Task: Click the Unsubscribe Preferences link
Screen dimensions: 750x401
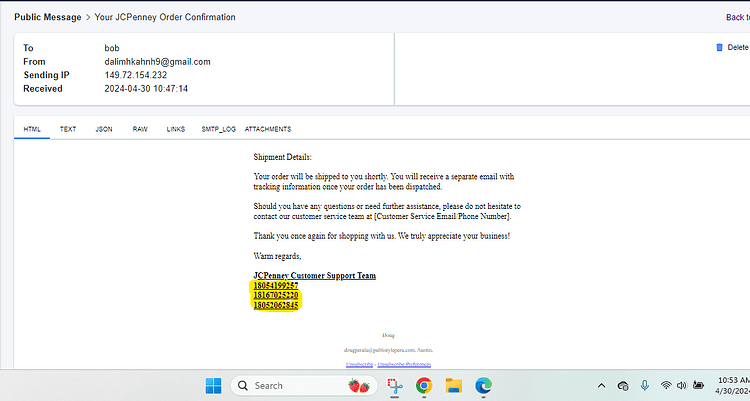Action: pos(404,365)
